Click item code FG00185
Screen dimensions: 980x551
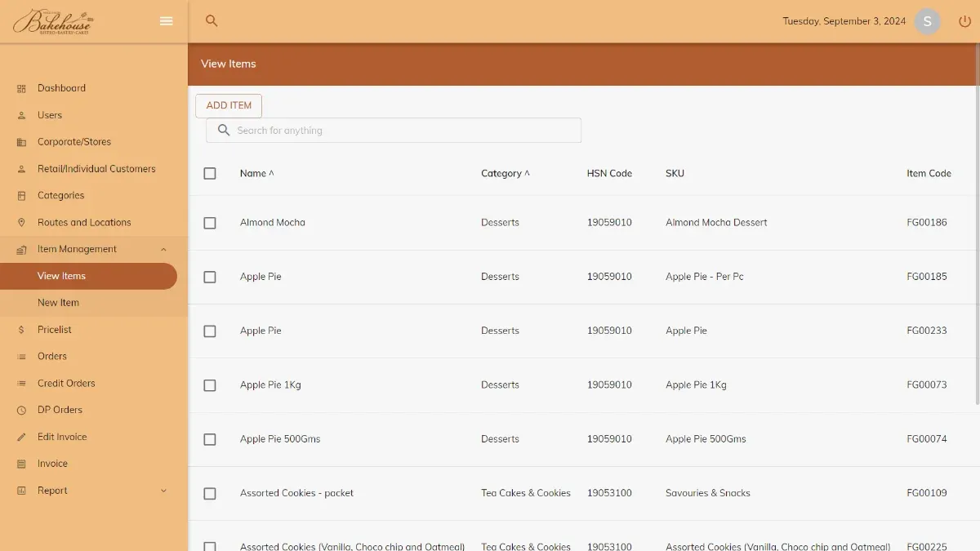point(927,277)
